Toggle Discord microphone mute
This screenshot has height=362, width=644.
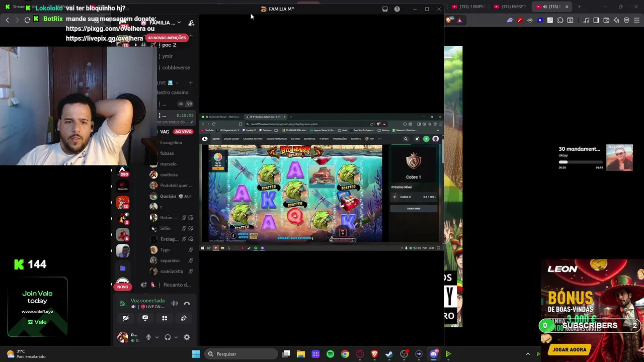click(148, 337)
